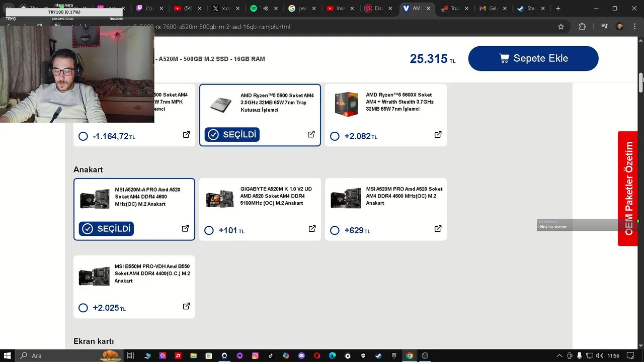Image resolution: width=644 pixels, height=362 pixels.
Task: Open external link for Ryzen 5 5600 Tray processor
Action: (x=311, y=134)
